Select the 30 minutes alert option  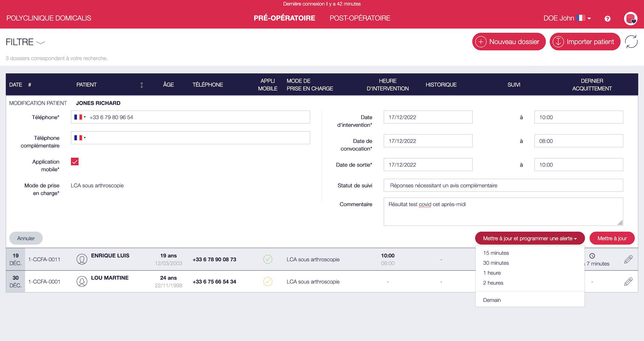pyautogui.click(x=496, y=263)
